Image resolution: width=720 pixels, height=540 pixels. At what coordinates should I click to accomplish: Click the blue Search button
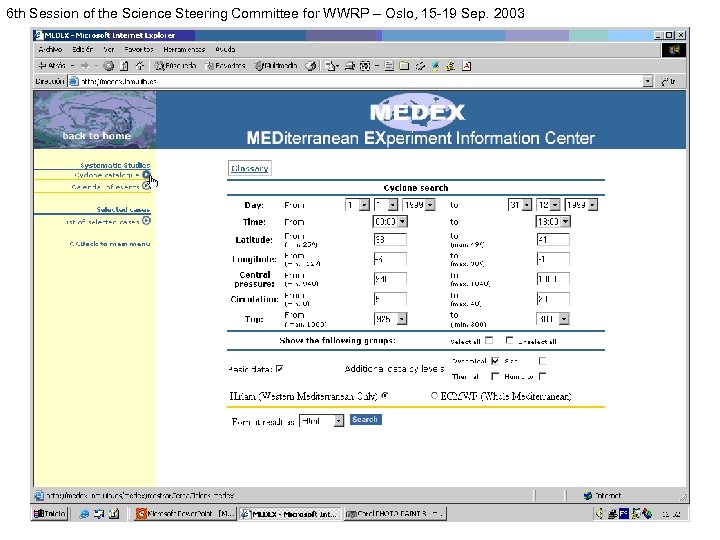point(366,420)
